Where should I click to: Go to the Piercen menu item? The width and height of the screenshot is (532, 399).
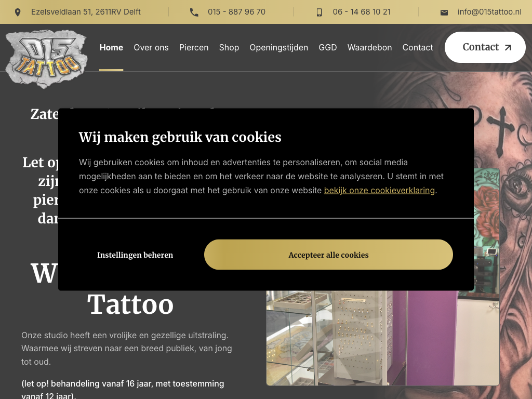coord(194,47)
